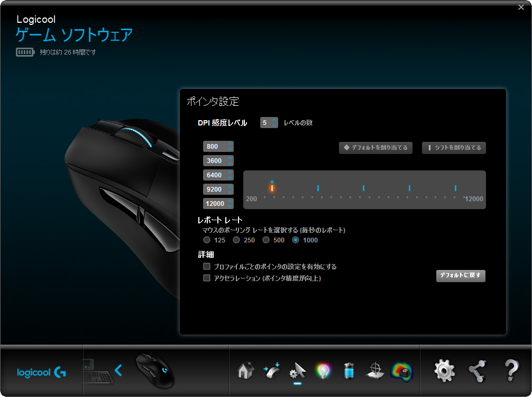Click the share icon
This screenshot has width=532, height=397.
tap(478, 371)
